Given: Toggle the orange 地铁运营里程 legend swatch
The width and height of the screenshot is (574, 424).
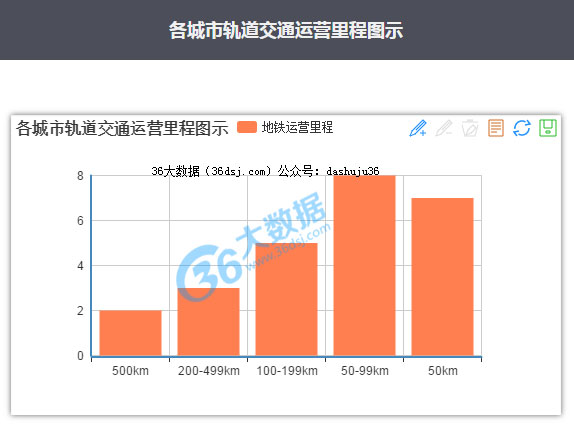Looking at the screenshot, I should [x=247, y=127].
